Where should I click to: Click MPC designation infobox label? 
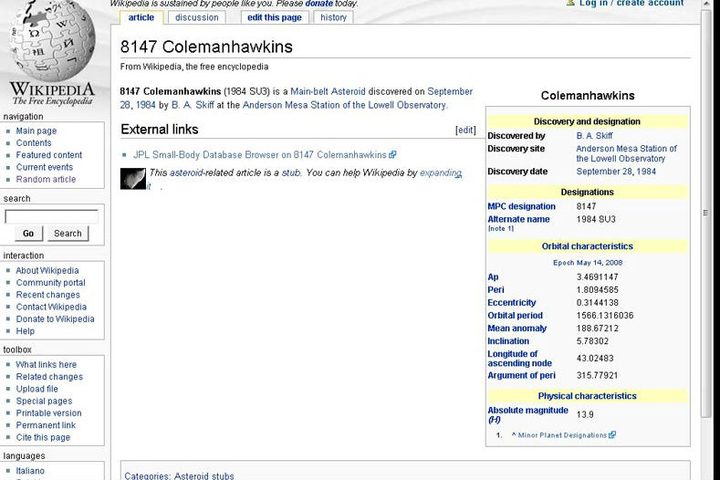[x=521, y=207]
